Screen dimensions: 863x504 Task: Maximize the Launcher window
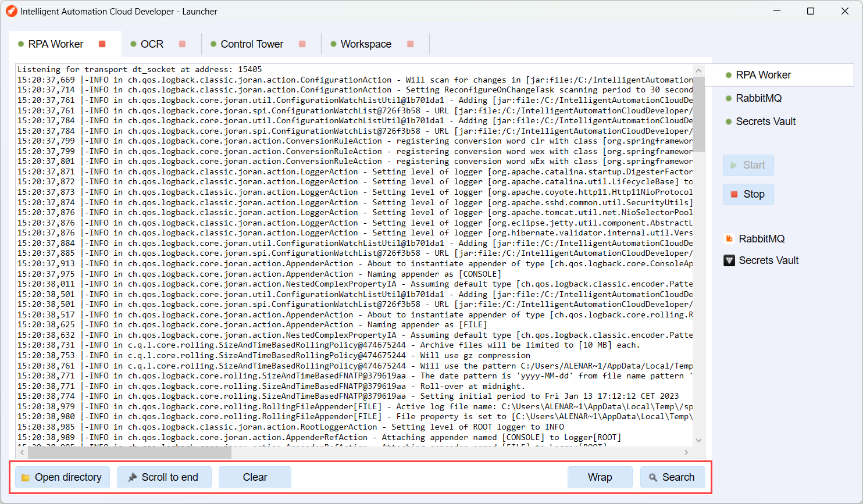(811, 11)
